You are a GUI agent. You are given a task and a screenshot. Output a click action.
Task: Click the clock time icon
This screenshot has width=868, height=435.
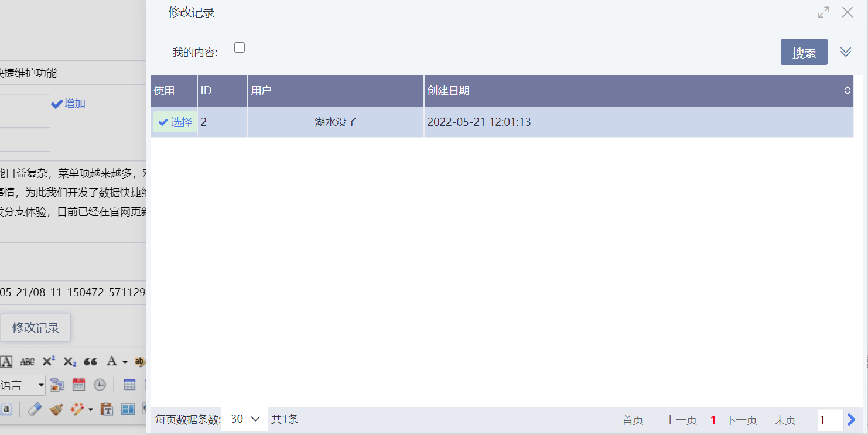tap(100, 385)
